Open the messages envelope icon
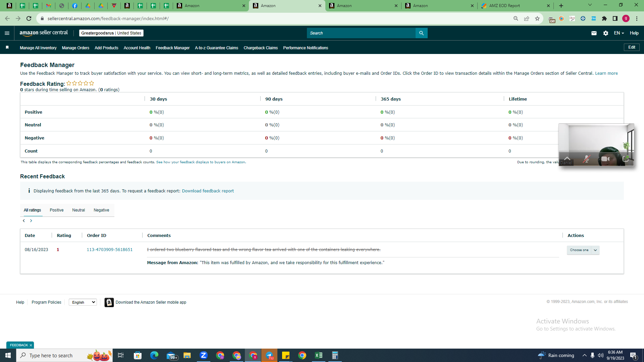The height and width of the screenshot is (362, 644). [594, 33]
